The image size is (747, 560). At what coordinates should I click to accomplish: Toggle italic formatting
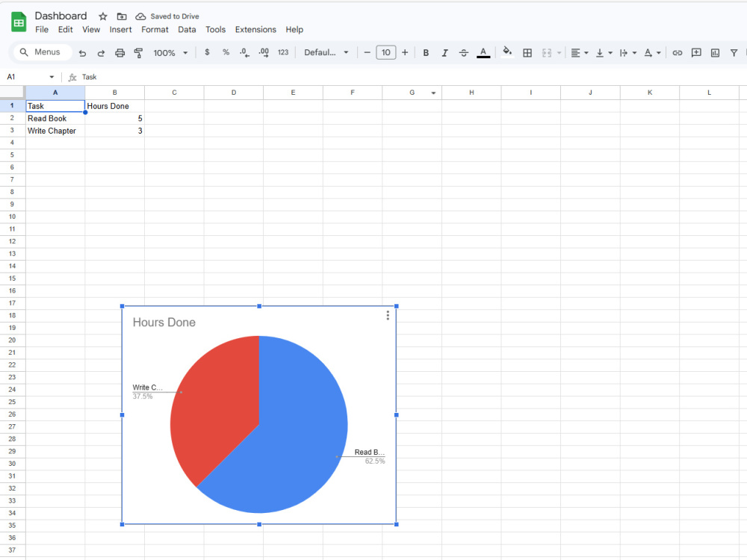[444, 53]
